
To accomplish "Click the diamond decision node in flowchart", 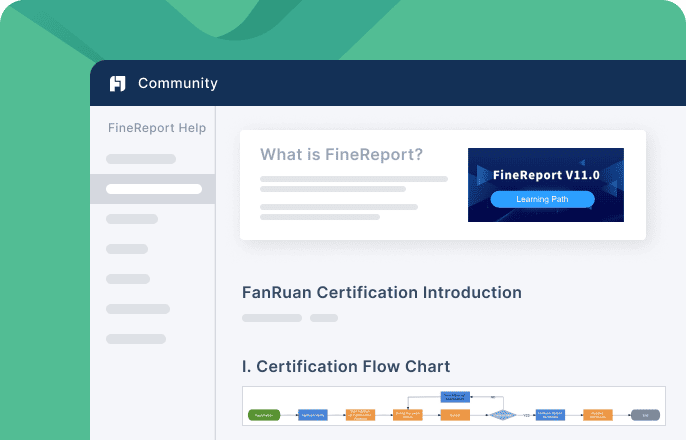I will [503, 414].
